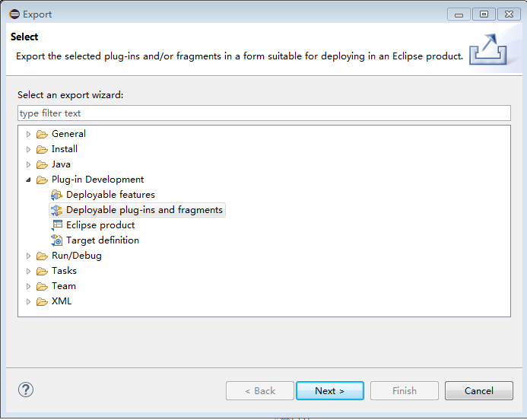This screenshot has width=527, height=420.
Task: Select the Java tree label
Action: click(61, 164)
